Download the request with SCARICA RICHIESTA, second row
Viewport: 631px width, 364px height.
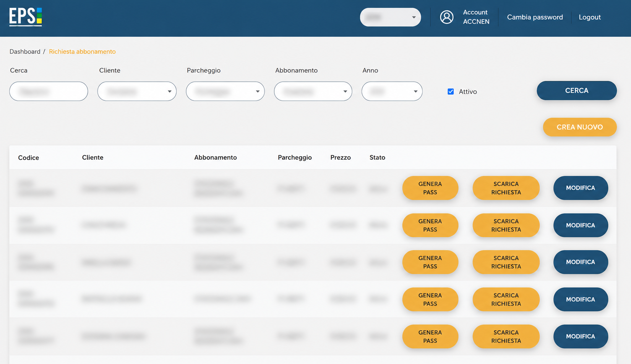click(x=506, y=225)
